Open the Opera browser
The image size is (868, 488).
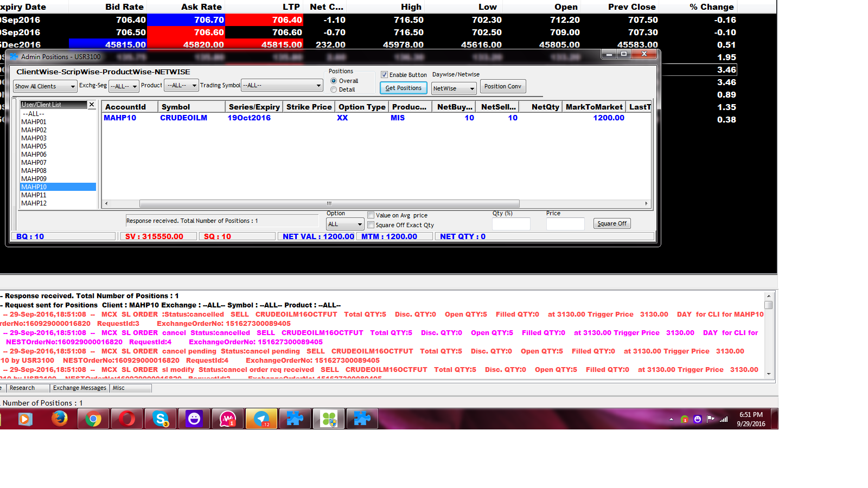tap(127, 419)
